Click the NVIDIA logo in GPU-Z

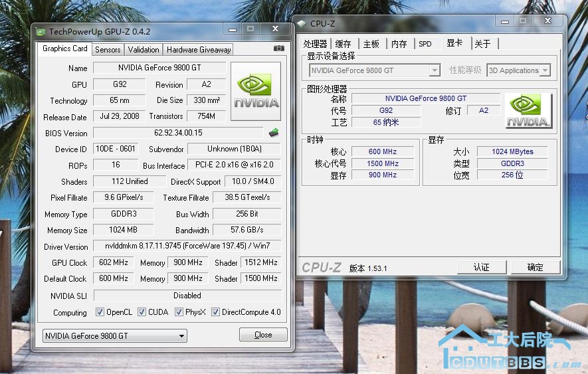point(256,91)
